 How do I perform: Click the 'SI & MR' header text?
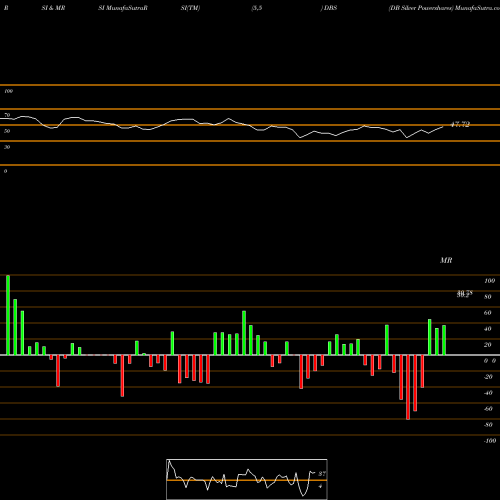tap(53, 8)
